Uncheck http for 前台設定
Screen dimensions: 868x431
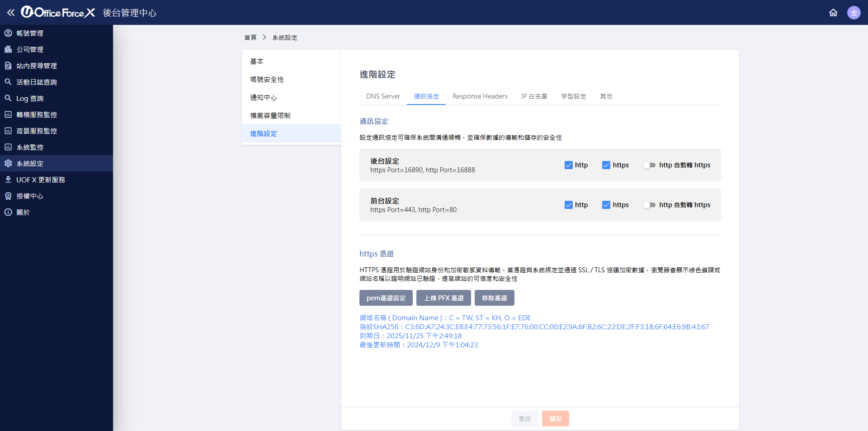(x=569, y=205)
